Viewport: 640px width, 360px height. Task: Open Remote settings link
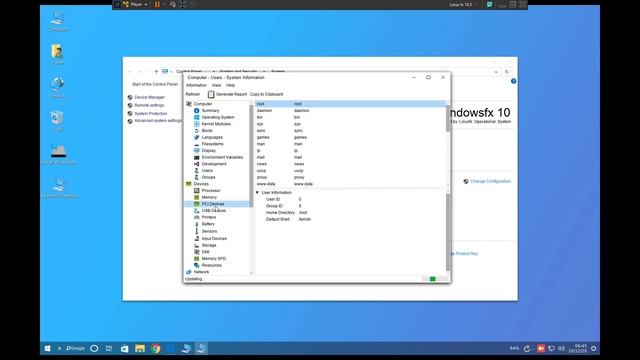pyautogui.click(x=149, y=105)
